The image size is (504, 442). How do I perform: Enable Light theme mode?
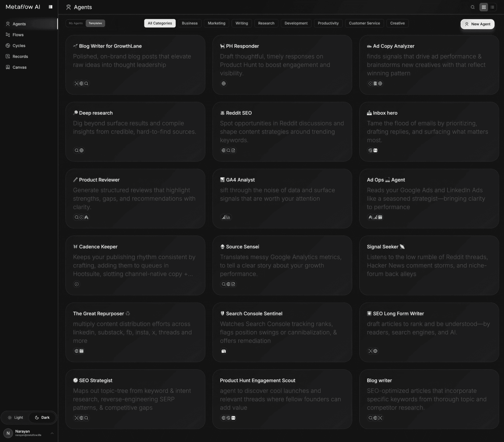tap(15, 417)
